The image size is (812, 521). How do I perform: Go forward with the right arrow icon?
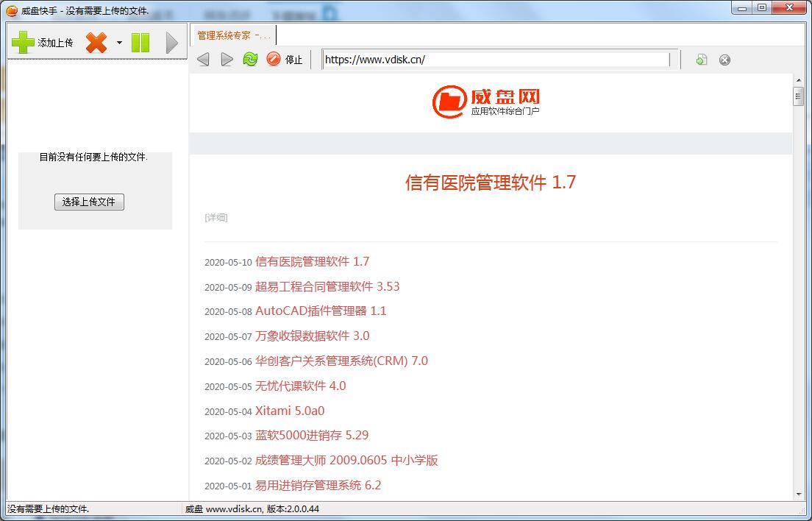227,60
